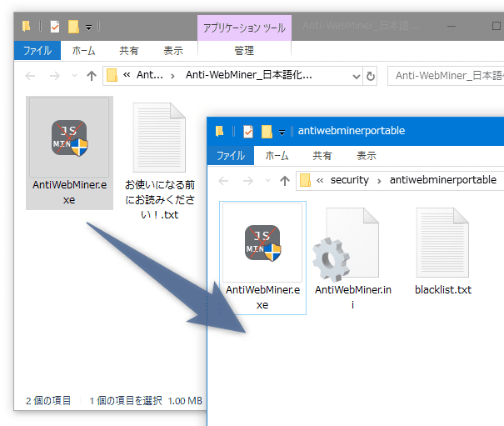Viewport: 504px width, 426px height.
Task: Click Anti-WebMiner_日本語化 breadcrumb segment
Action: 249,75
